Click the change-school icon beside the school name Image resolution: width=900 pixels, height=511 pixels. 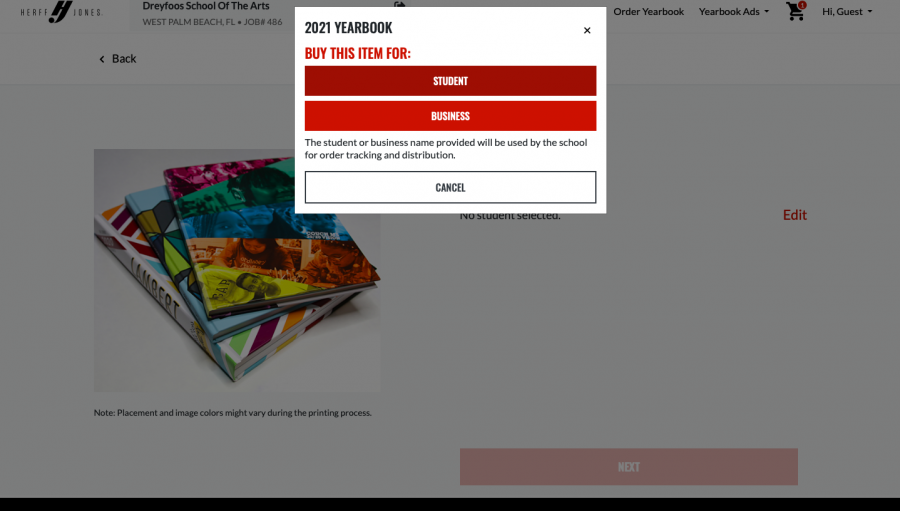point(399,5)
